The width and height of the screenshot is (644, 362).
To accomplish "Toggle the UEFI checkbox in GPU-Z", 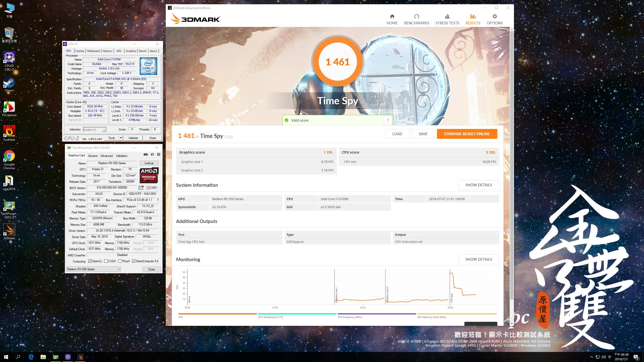I will tap(148, 188).
